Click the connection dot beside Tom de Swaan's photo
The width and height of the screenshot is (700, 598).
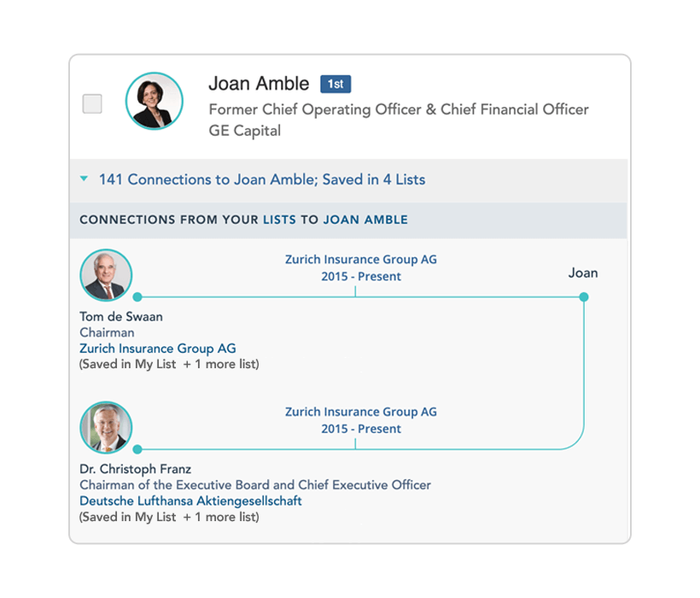(x=137, y=296)
